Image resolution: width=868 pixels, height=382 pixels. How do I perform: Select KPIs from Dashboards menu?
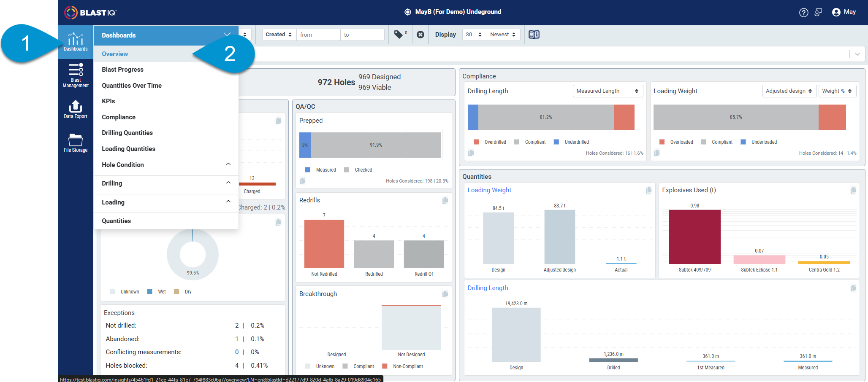[108, 101]
